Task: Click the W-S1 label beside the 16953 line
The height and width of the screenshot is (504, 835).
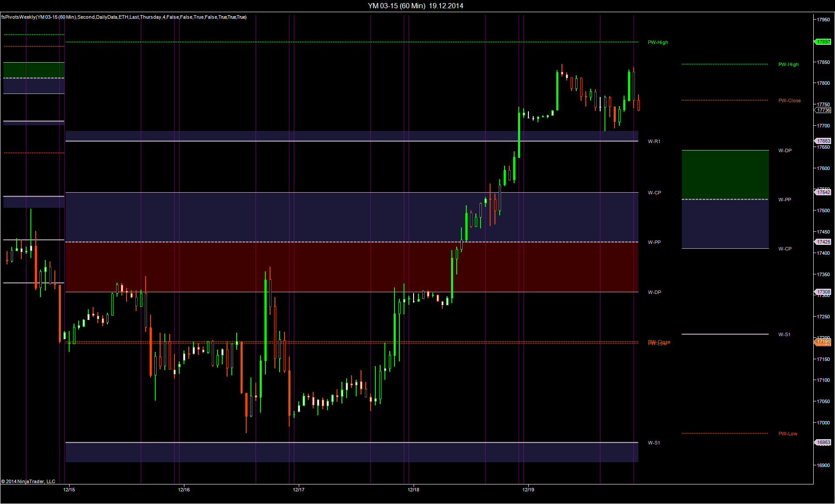Action: point(654,443)
